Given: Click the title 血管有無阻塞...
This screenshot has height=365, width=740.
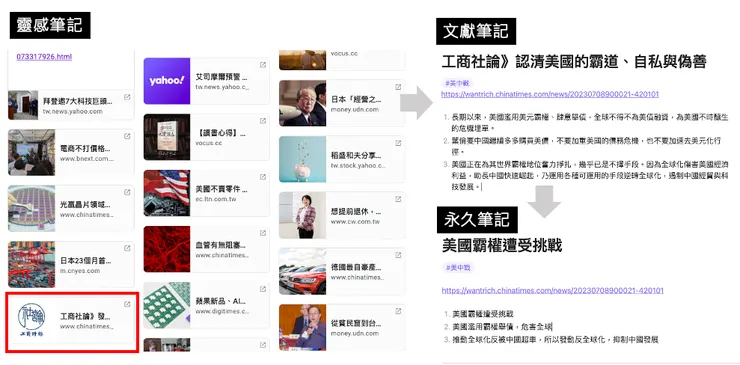Looking at the screenshot, I should click(x=221, y=245).
